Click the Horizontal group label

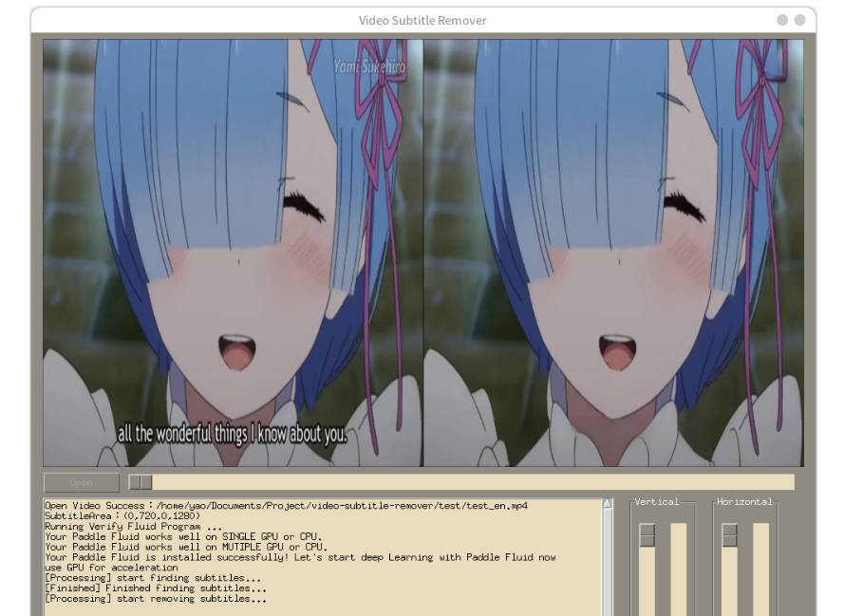pyautogui.click(x=745, y=502)
